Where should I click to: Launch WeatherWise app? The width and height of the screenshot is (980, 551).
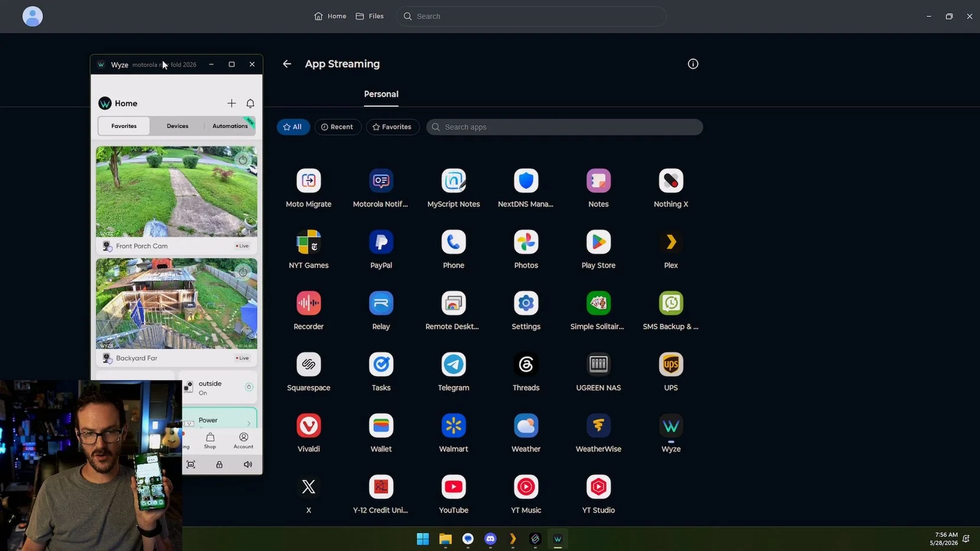pos(598,426)
